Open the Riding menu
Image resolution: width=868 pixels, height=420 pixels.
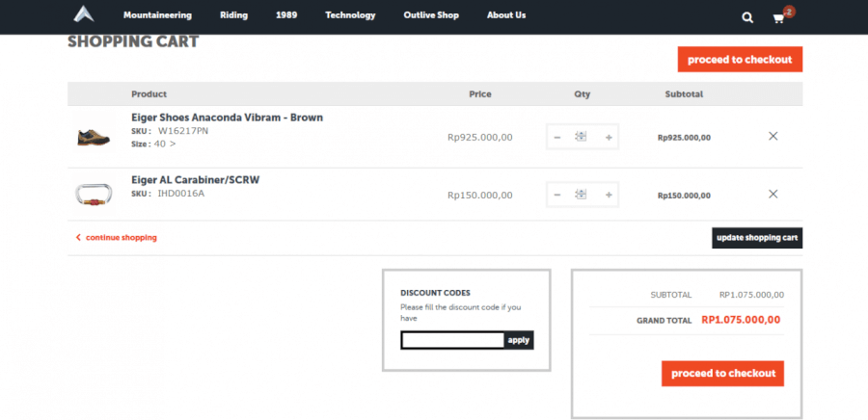click(x=233, y=15)
